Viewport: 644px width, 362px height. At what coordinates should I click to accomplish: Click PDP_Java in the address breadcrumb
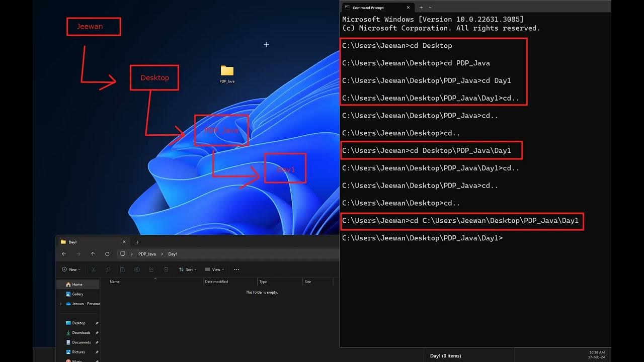(147, 254)
